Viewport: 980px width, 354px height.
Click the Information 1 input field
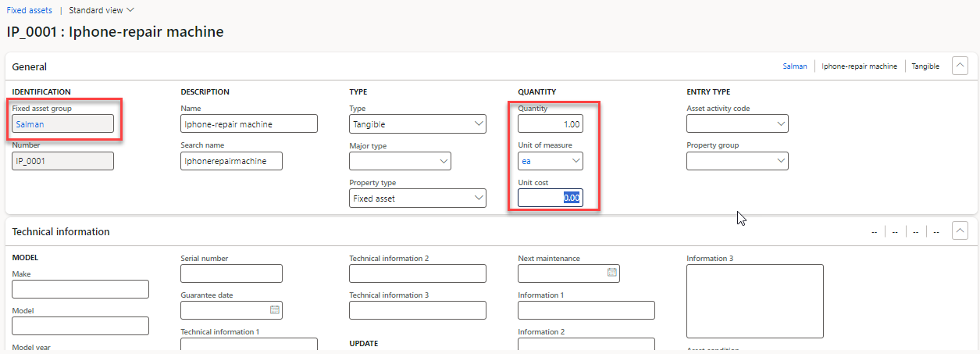[586, 310]
